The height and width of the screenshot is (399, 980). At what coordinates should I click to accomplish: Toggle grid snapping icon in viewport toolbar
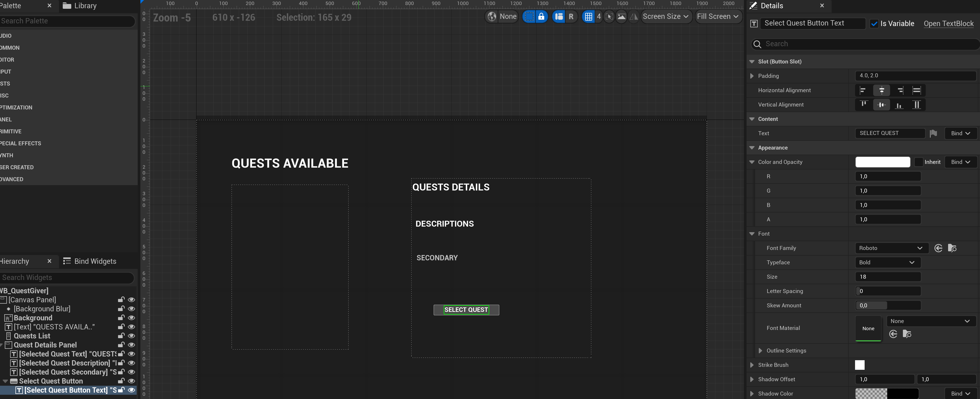(588, 17)
